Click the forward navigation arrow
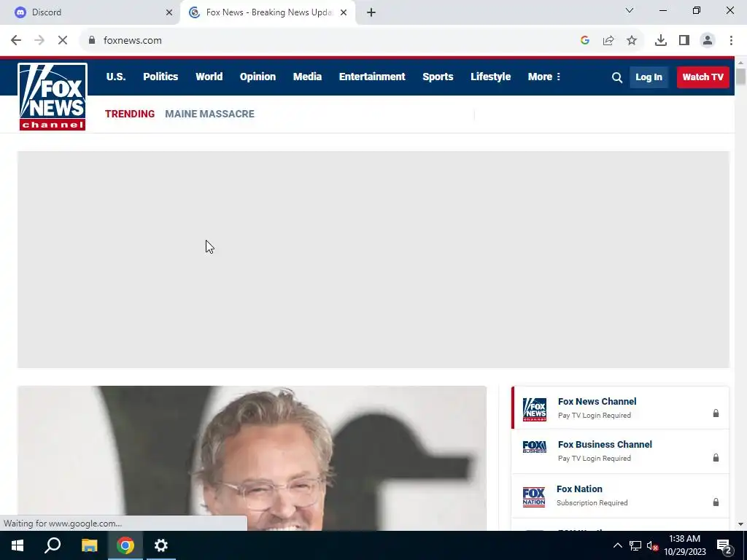Image resolution: width=747 pixels, height=560 pixels. tap(39, 41)
